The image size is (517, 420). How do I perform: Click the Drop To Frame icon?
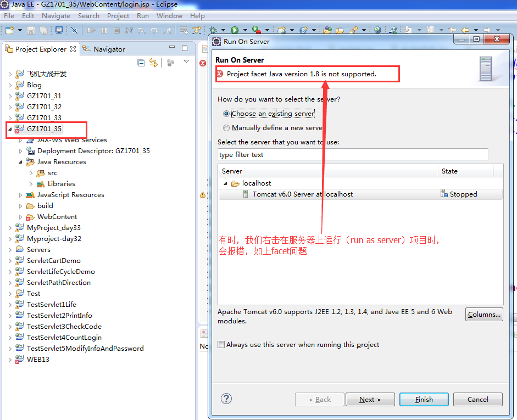[184, 30]
